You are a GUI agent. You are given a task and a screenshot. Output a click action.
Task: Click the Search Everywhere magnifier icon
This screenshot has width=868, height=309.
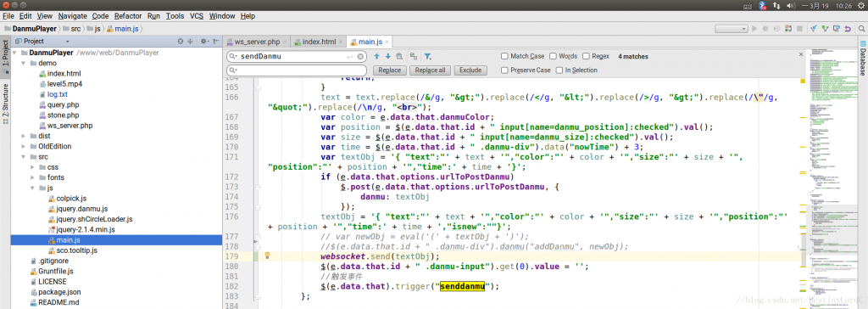click(x=861, y=29)
